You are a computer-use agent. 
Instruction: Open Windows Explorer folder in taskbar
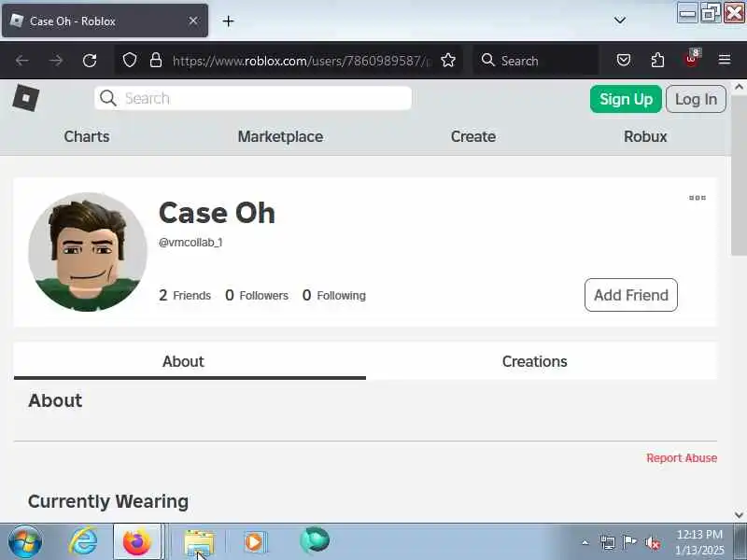click(x=199, y=542)
